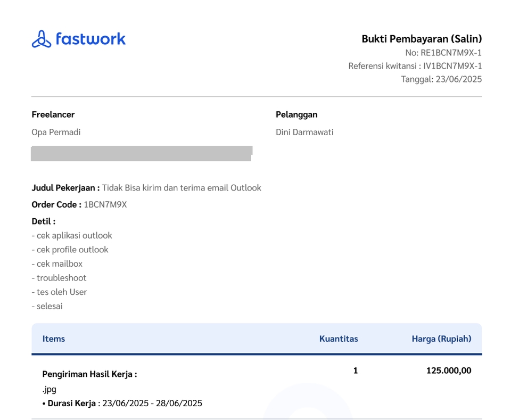Screen dimensions: 511x420
Task: Click the Fastwork logo icon
Action: click(42, 39)
